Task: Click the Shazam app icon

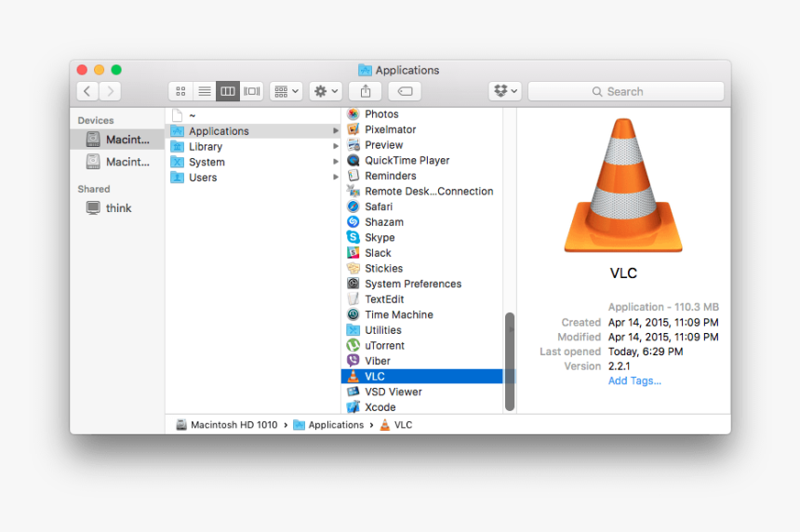Action: (x=353, y=222)
